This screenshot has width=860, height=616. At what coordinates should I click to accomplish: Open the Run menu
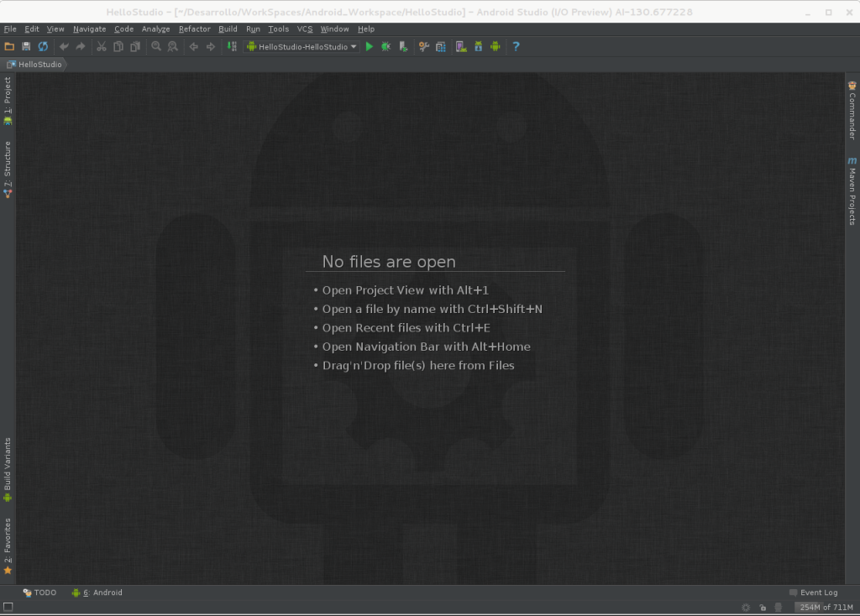(x=253, y=29)
